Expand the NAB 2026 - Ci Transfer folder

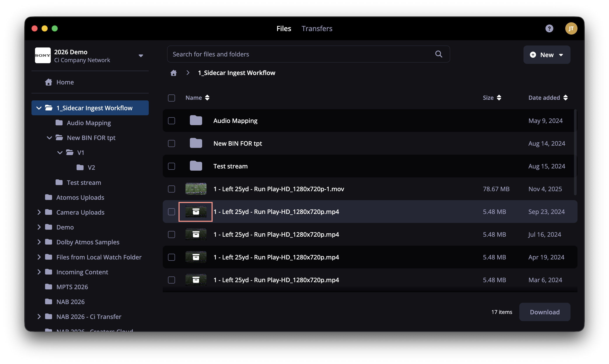(x=39, y=316)
